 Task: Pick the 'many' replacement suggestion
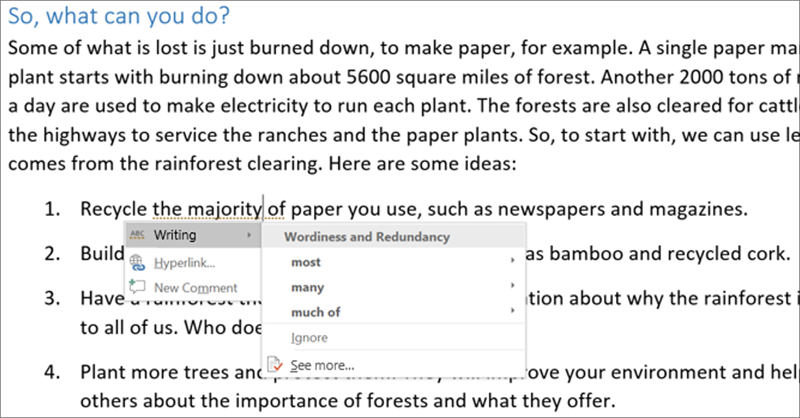[x=308, y=287]
